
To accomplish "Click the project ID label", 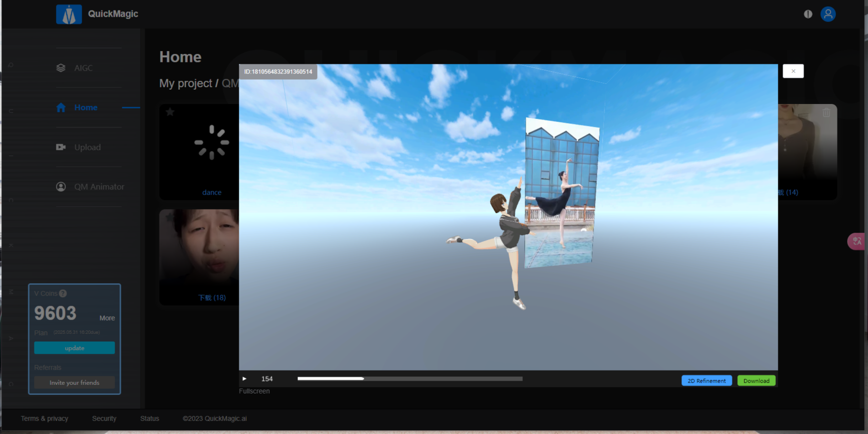I will pos(278,72).
